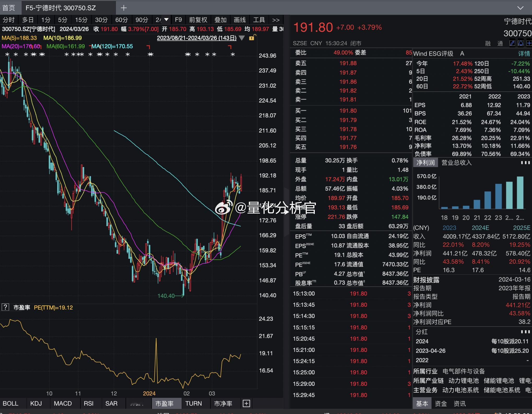Click the 融 margin trading tag
Image resolution: width=532 pixels, height=414 pixels.
488,43
